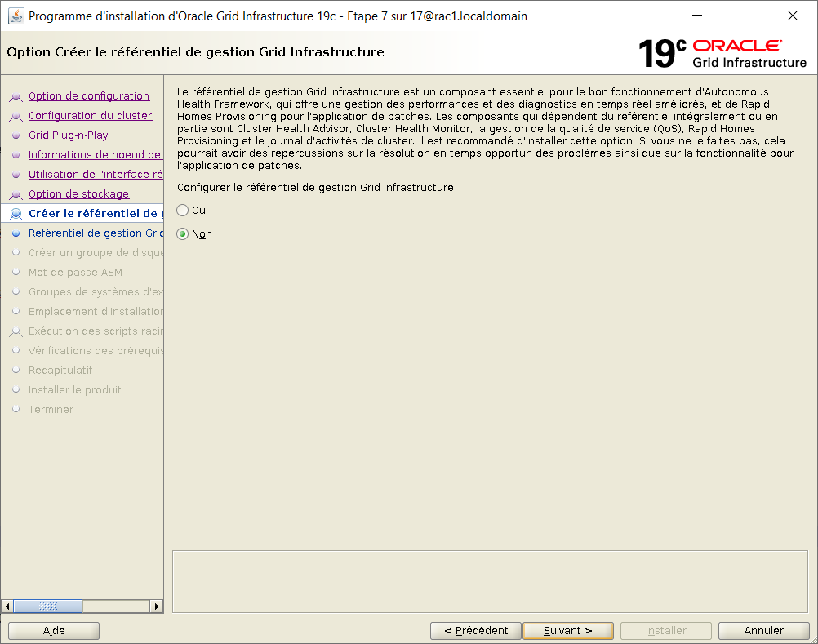818x644 pixels.
Task: Click the 'Groupes de systèmes d'exploitation' step text
Action: click(96, 292)
